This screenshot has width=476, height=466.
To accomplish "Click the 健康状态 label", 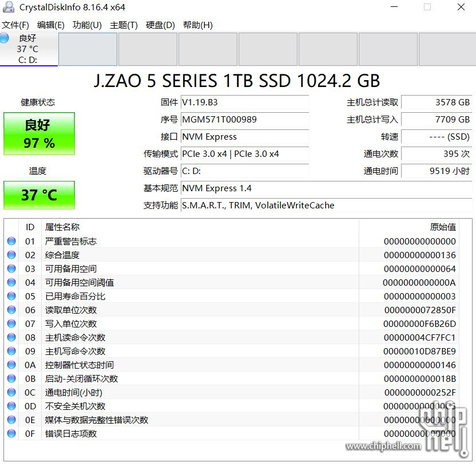I will [x=38, y=102].
